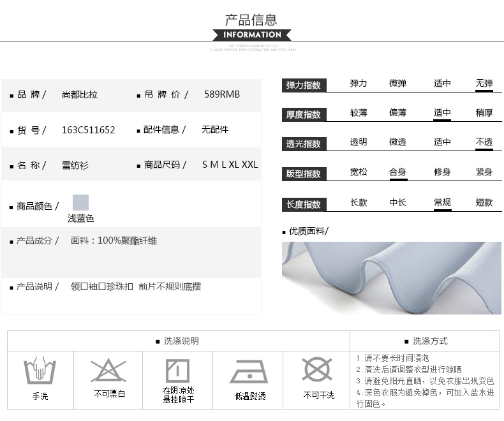Click the low-temperature iron icon

[x=249, y=371]
